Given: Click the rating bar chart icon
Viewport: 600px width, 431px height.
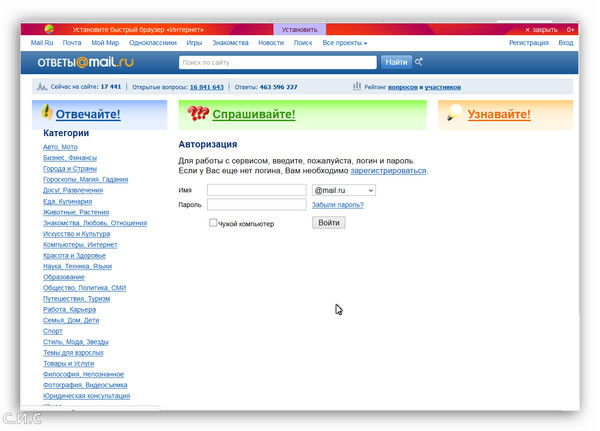Looking at the screenshot, I should pos(357,86).
